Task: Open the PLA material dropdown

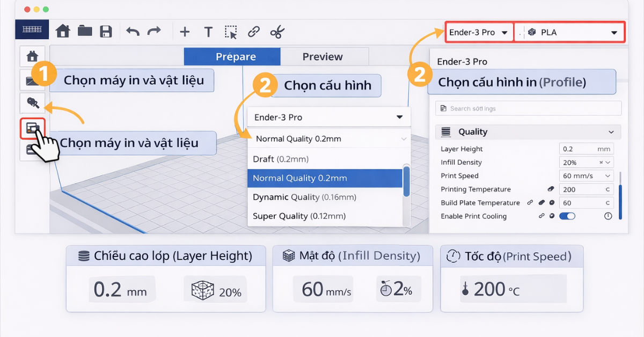Action: click(x=569, y=32)
